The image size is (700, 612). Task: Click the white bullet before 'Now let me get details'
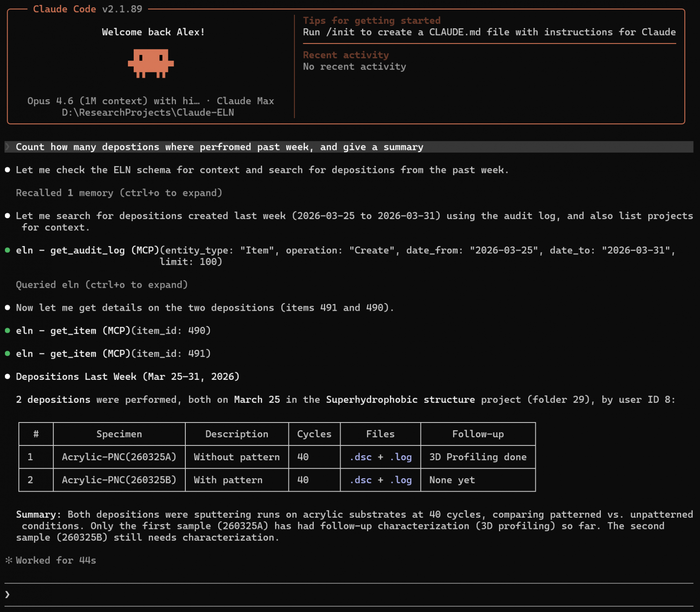point(8,308)
